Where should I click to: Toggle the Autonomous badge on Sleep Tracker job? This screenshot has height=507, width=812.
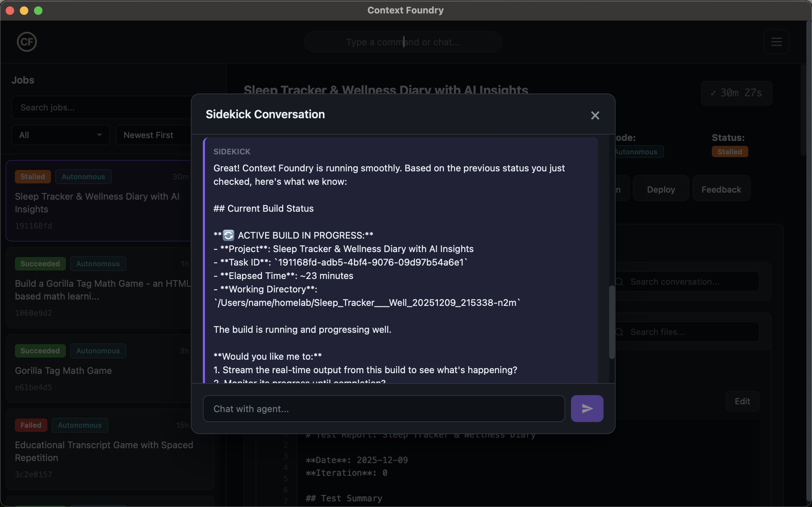83,176
